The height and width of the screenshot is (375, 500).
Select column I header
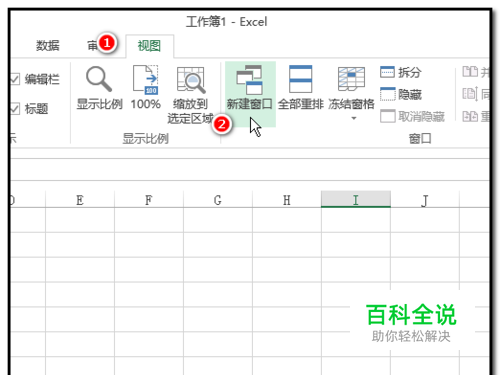coord(356,199)
